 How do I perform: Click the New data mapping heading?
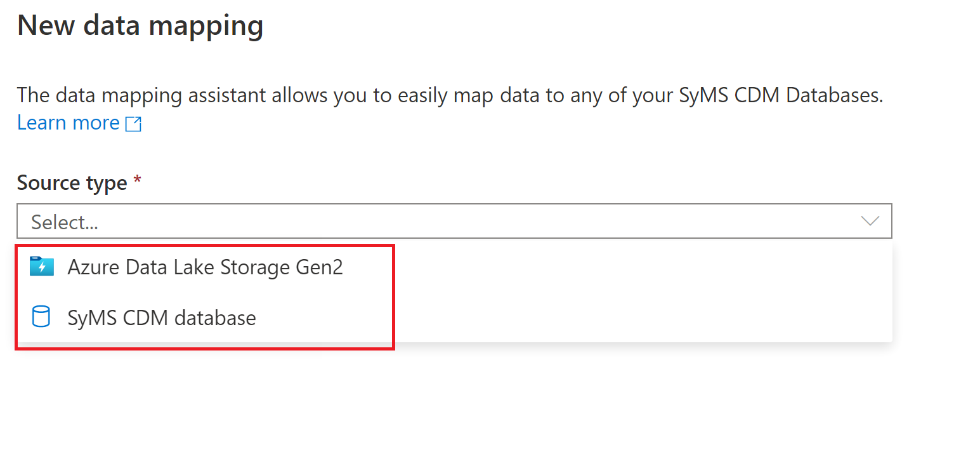[x=140, y=26]
